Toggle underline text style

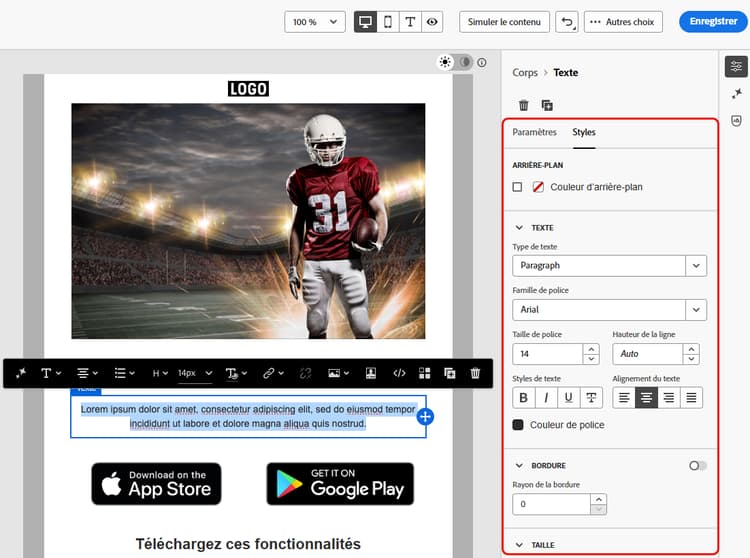(569, 398)
